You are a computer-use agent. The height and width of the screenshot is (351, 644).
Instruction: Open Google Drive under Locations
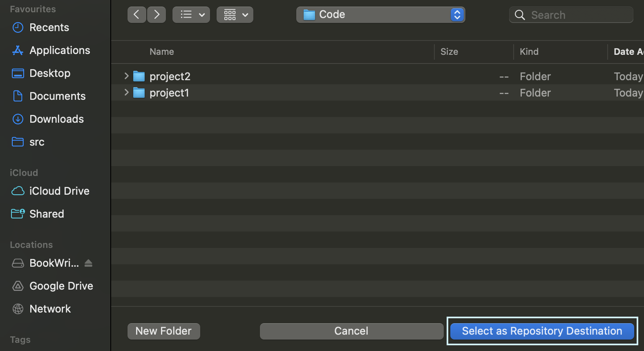point(61,286)
